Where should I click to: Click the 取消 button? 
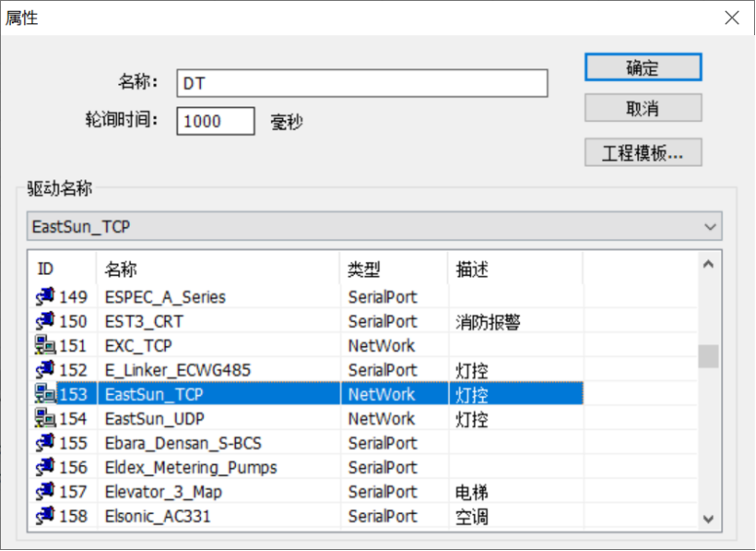(x=643, y=108)
